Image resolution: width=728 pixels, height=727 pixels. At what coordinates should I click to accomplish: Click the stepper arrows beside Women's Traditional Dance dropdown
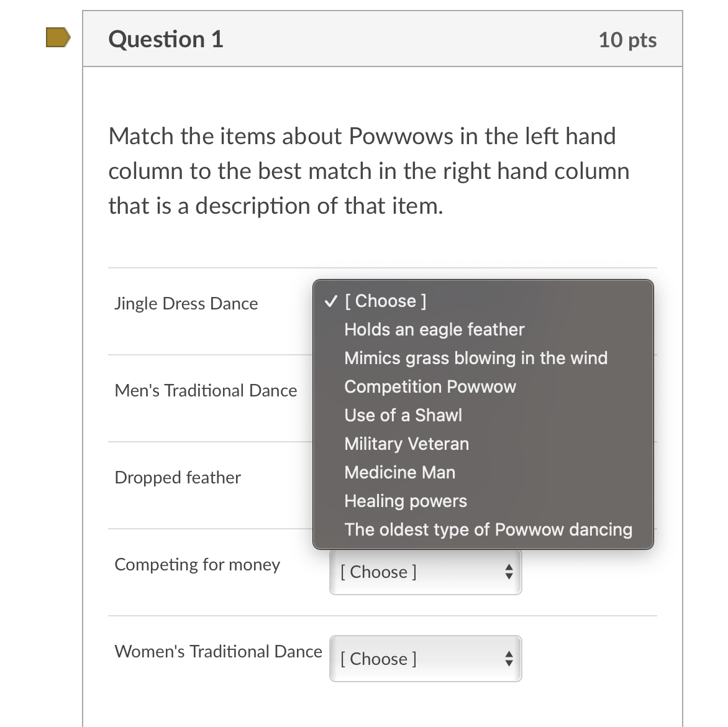tap(509, 659)
